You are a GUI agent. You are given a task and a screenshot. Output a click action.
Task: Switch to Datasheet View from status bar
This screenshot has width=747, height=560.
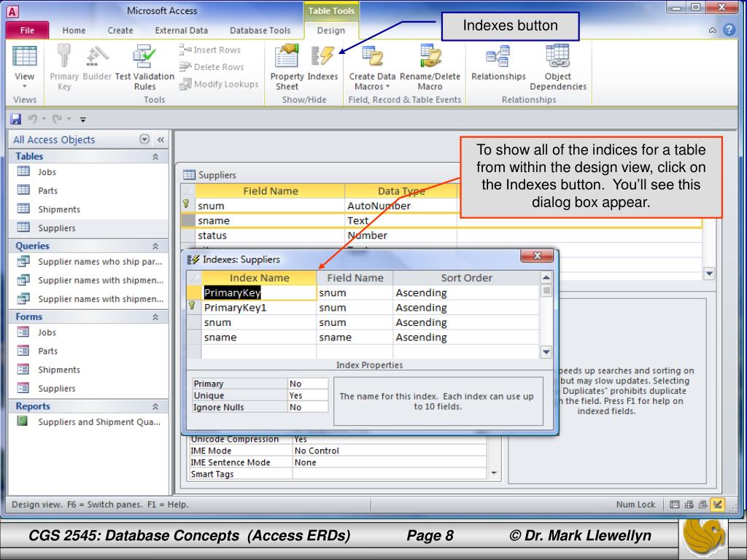pyautogui.click(x=675, y=505)
